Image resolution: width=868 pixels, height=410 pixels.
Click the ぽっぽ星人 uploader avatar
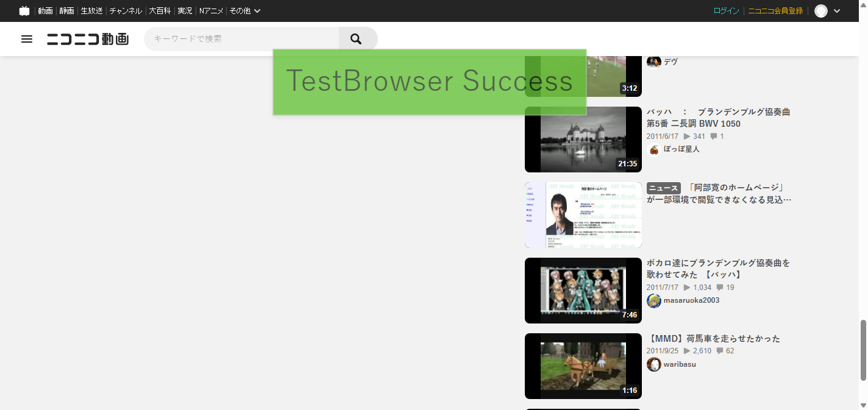pos(654,150)
